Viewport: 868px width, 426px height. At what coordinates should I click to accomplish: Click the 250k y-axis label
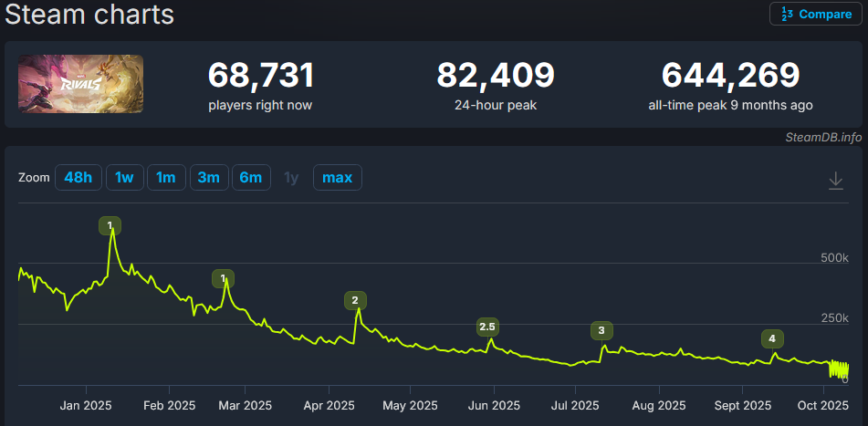click(x=834, y=318)
